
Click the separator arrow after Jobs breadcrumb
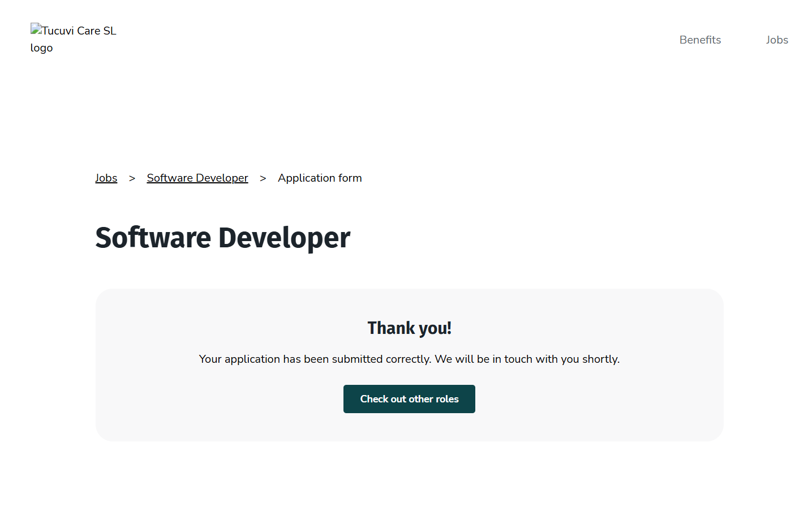coord(132,178)
